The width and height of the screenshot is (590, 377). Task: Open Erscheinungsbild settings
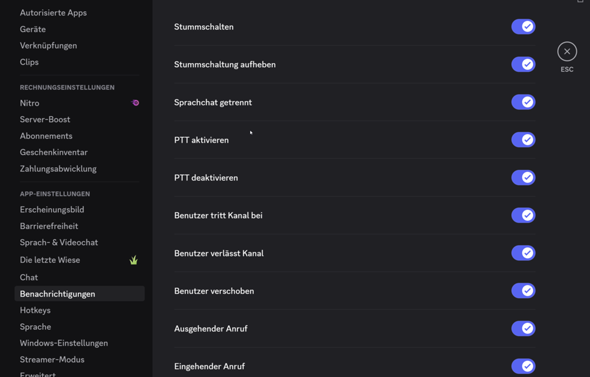pos(79,210)
